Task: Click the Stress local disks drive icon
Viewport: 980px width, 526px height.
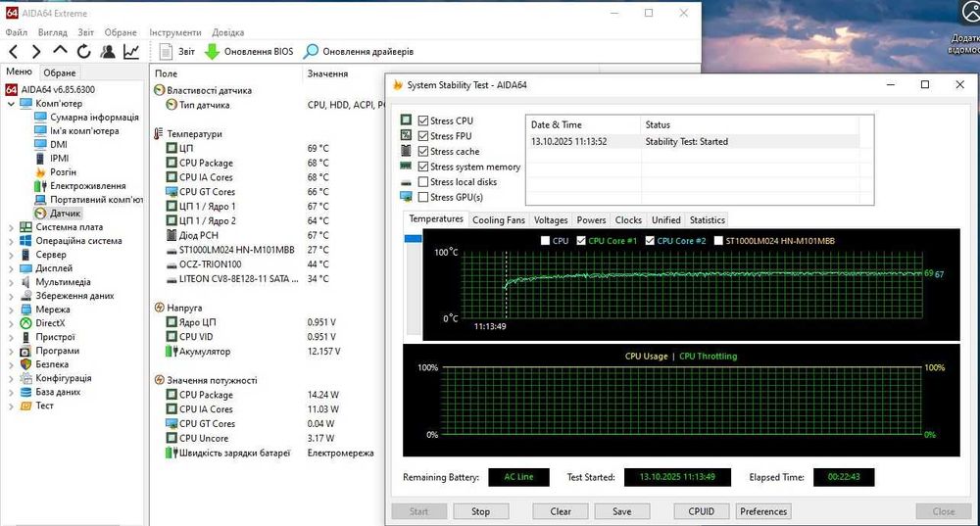Action: 407,182
